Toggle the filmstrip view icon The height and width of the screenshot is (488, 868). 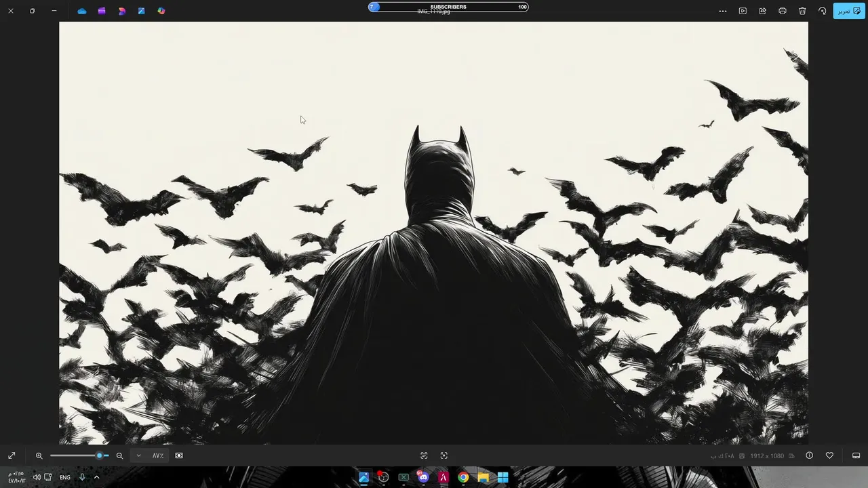pyautogui.click(x=856, y=455)
